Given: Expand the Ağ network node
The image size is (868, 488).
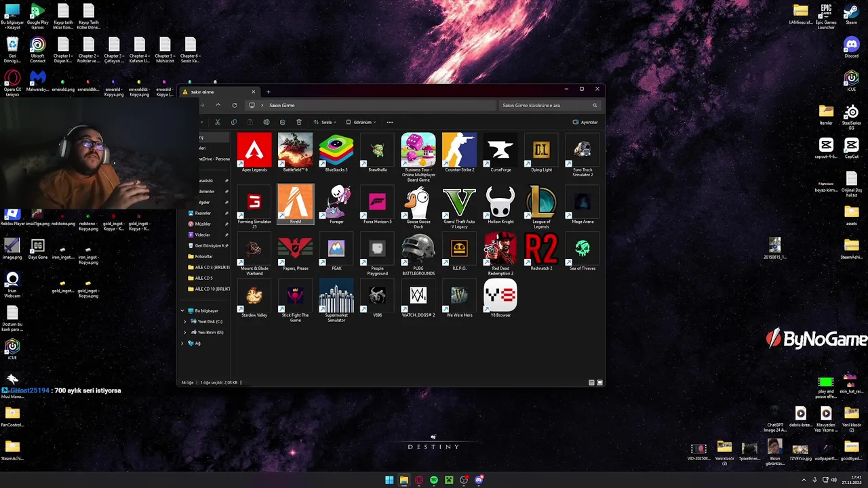Looking at the screenshot, I should (182, 343).
